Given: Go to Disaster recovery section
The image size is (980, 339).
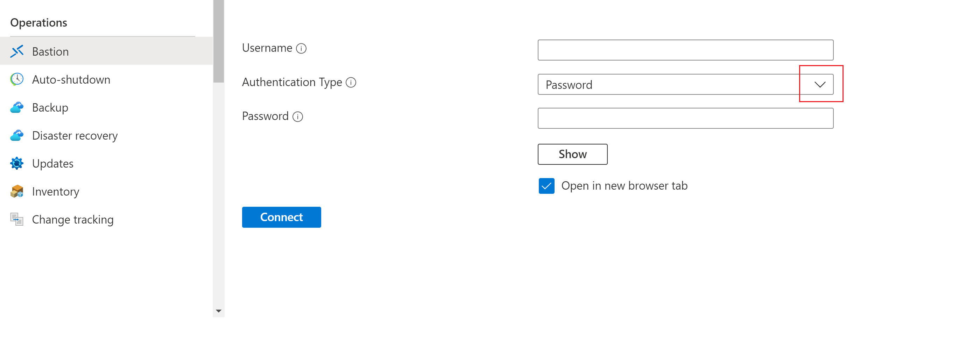Looking at the screenshot, I should coord(75,135).
